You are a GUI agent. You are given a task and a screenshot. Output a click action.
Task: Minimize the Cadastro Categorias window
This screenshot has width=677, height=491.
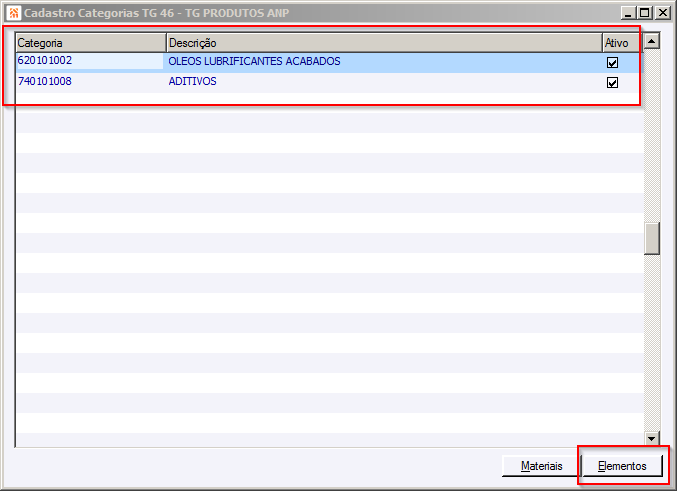(x=628, y=13)
